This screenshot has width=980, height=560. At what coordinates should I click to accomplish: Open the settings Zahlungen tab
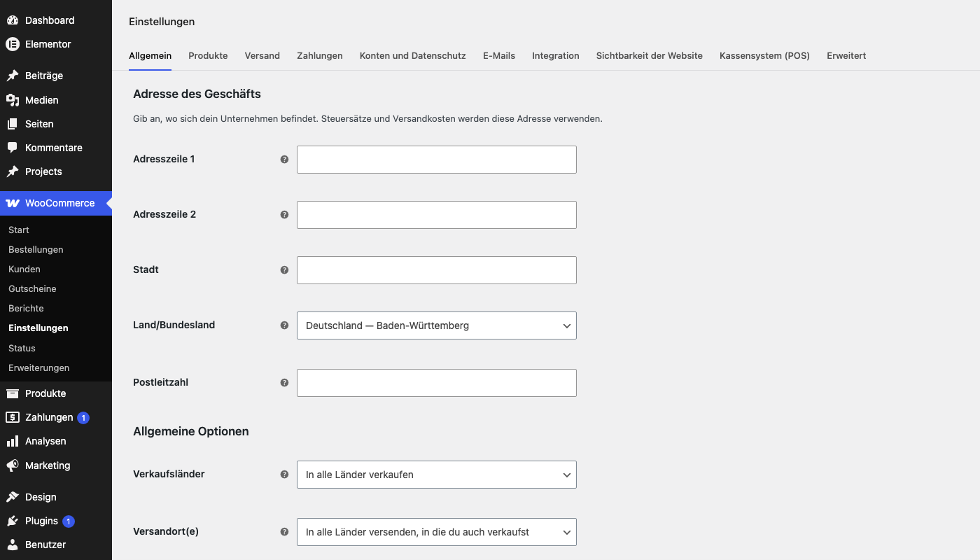coord(320,56)
